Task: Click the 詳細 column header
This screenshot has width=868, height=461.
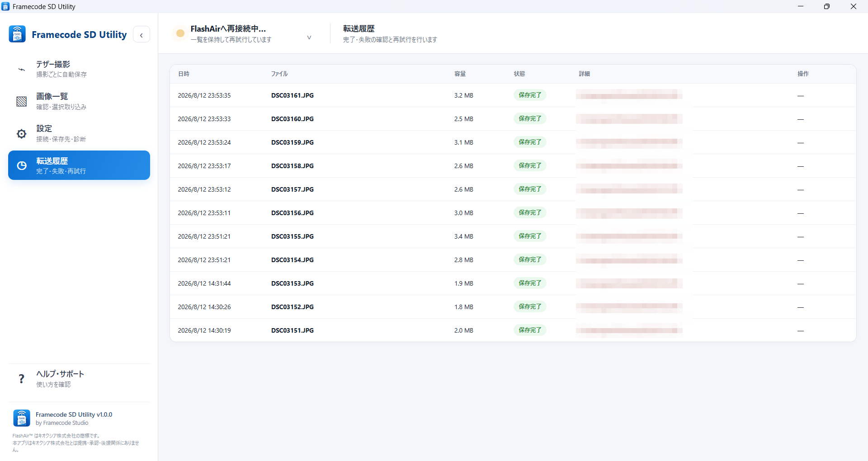Action: [585, 74]
